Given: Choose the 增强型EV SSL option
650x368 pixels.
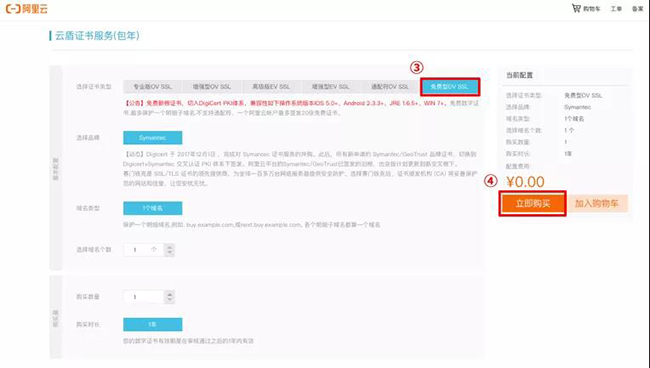Looking at the screenshot, I should [x=331, y=87].
